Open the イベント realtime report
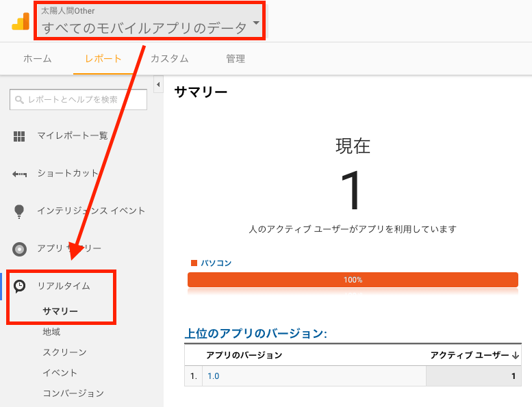The height and width of the screenshot is (407, 532). pos(60,373)
